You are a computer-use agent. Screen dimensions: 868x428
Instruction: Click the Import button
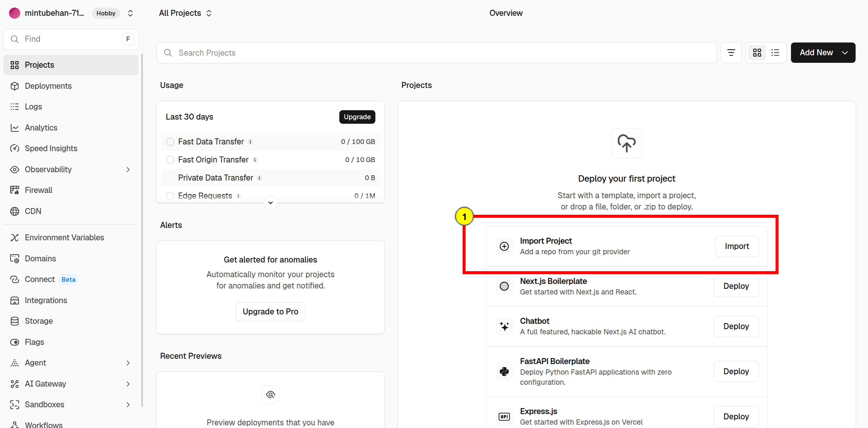737,246
